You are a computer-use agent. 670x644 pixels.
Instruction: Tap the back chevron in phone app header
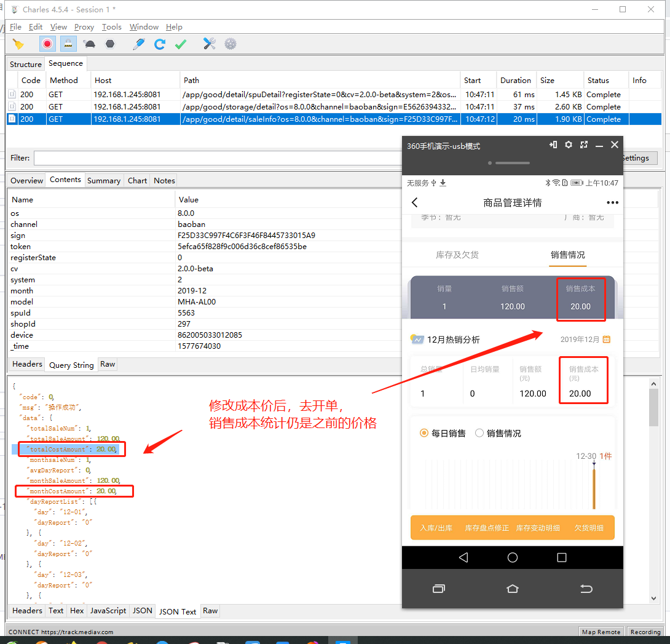(x=414, y=202)
